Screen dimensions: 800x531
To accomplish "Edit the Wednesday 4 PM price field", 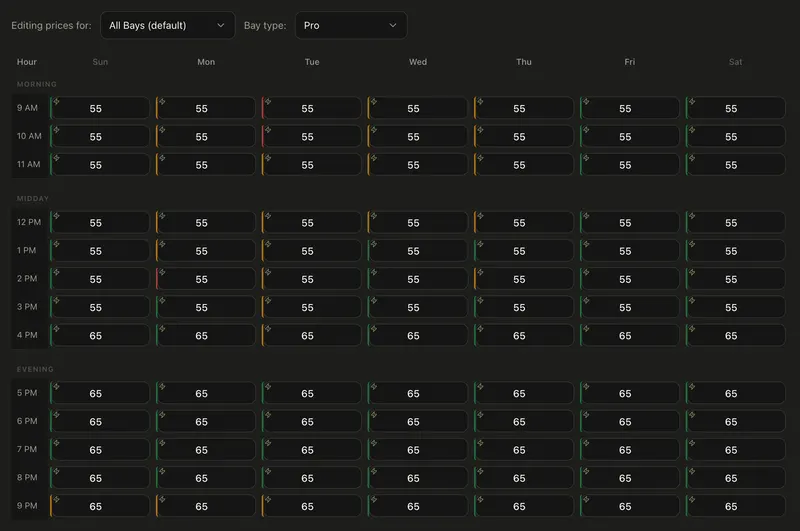I will tap(417, 336).
